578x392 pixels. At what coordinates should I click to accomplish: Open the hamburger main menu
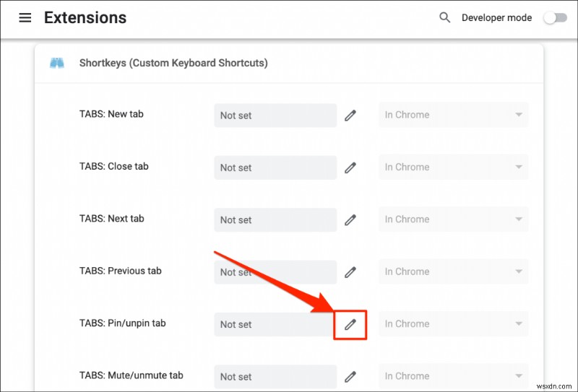point(25,18)
